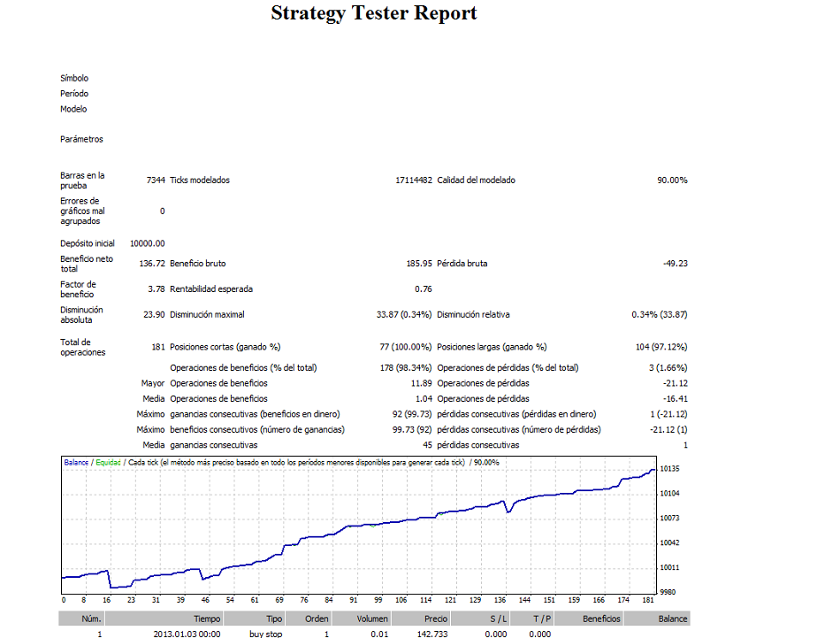Viewport: 840px width, 638px height.
Task: Click the Parámetros label
Action: coord(81,139)
